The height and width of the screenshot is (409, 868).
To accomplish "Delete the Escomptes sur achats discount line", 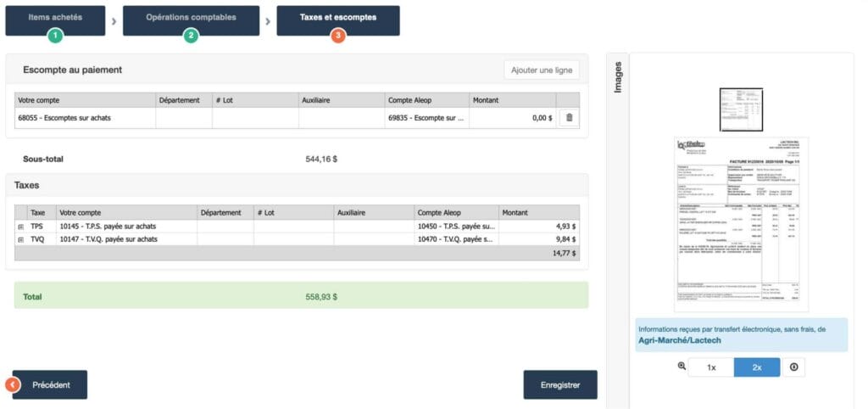I will [569, 119].
